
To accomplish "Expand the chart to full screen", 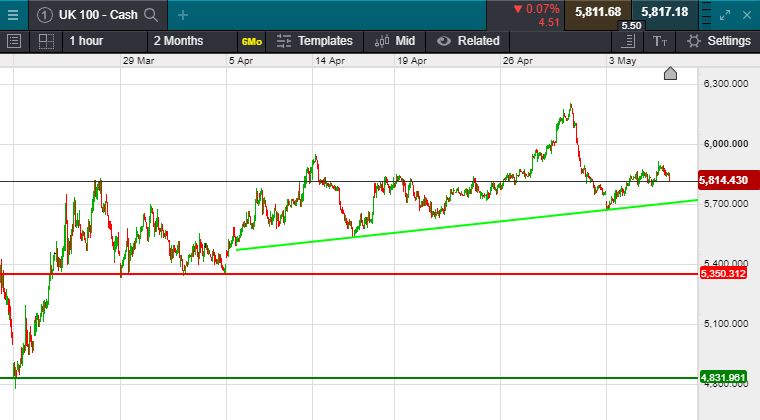I will (x=723, y=14).
